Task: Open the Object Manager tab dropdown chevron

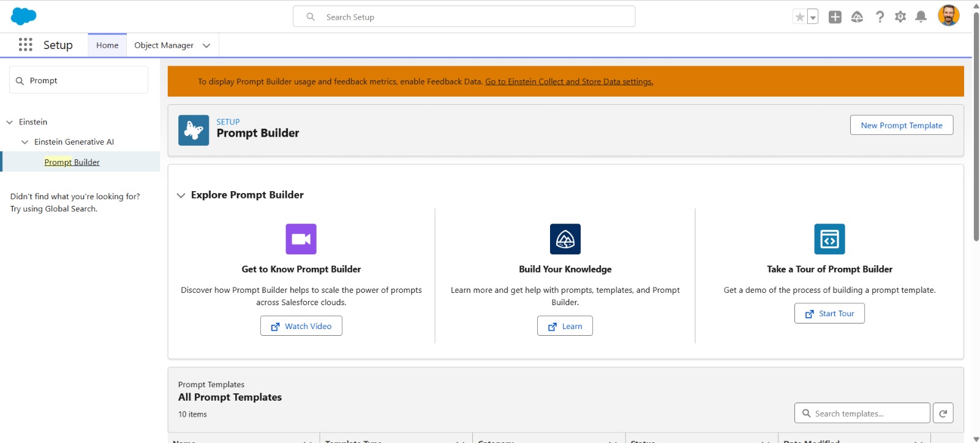Action: pyautogui.click(x=206, y=45)
